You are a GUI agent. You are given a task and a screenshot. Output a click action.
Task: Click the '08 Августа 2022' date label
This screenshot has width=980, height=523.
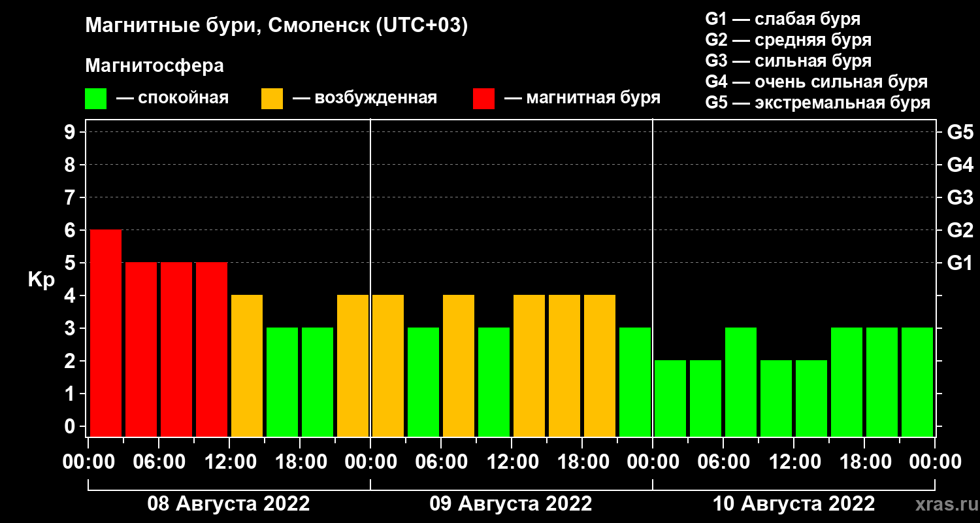[x=229, y=504]
